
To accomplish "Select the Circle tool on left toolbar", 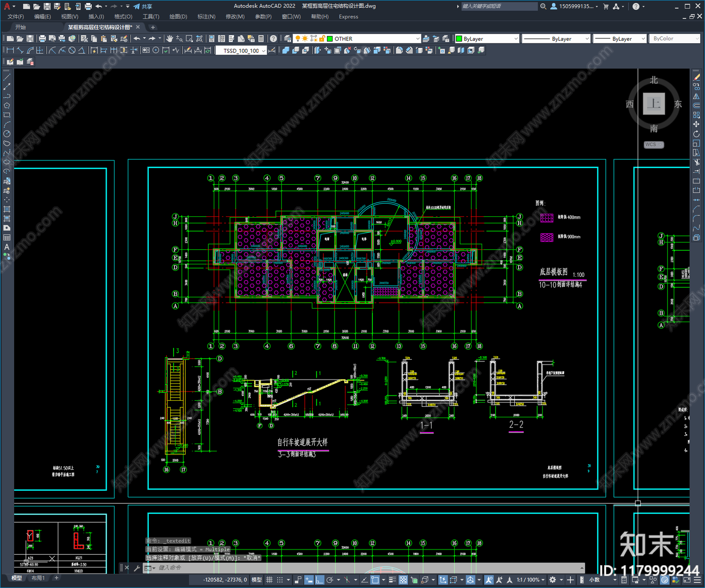I will click(x=7, y=134).
